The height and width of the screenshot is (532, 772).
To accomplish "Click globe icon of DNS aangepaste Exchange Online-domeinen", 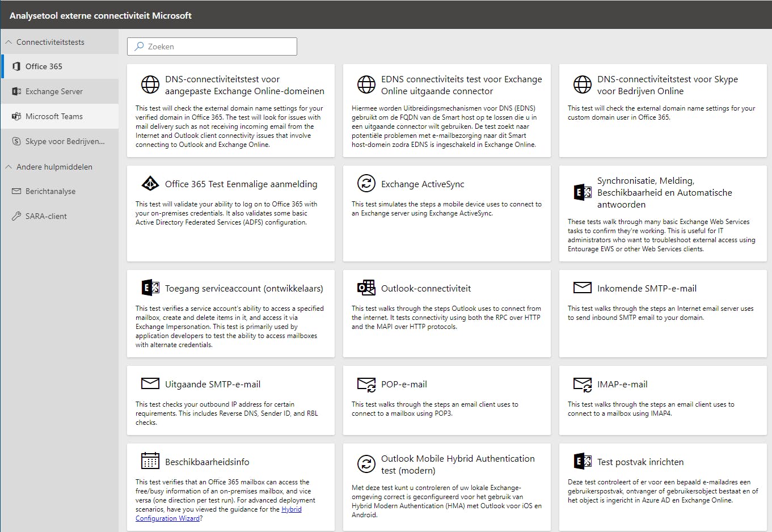I will point(150,85).
